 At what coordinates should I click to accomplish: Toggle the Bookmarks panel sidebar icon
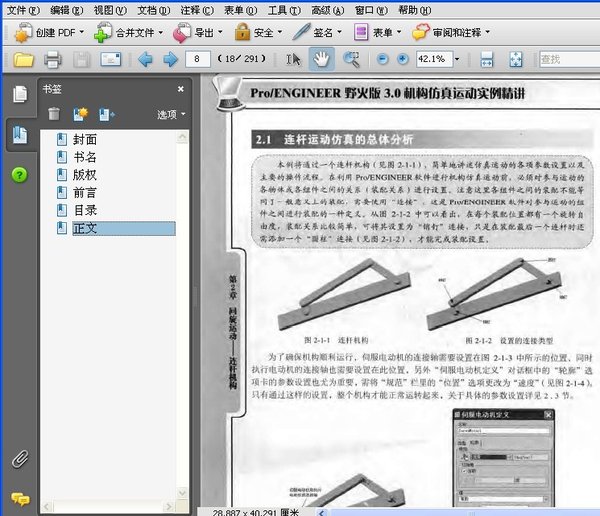[x=20, y=134]
